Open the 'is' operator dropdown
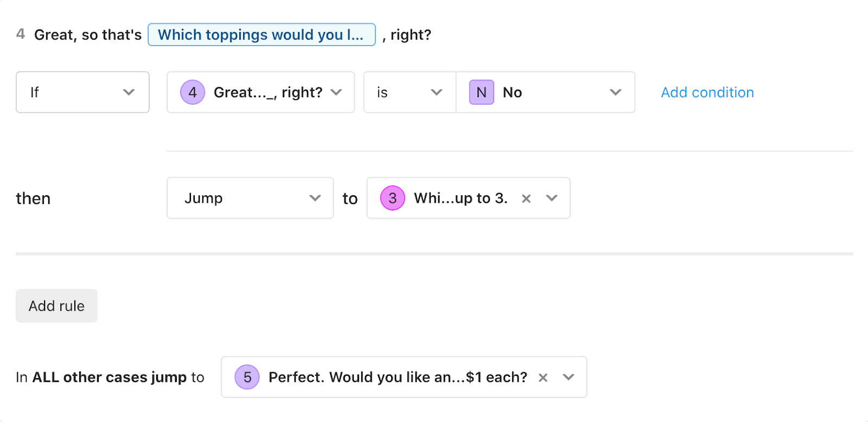 point(410,92)
